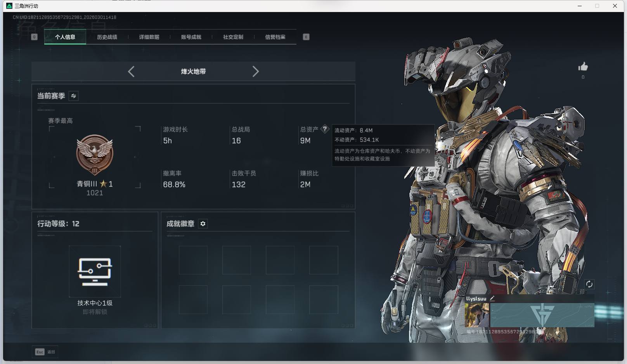Screen dimensions: 627x364
Task: Click the player avatar thumbnail
Action: pos(477,315)
